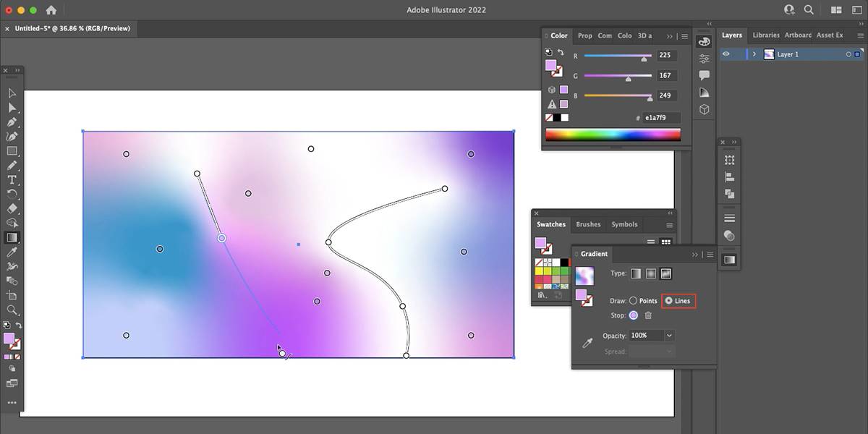Click the hex color value field

661,117
